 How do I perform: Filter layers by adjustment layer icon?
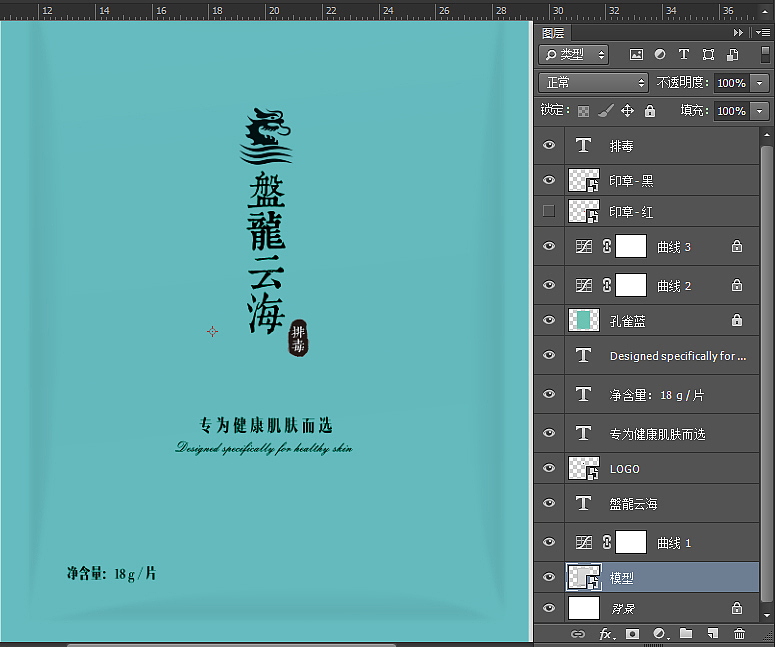(660, 54)
